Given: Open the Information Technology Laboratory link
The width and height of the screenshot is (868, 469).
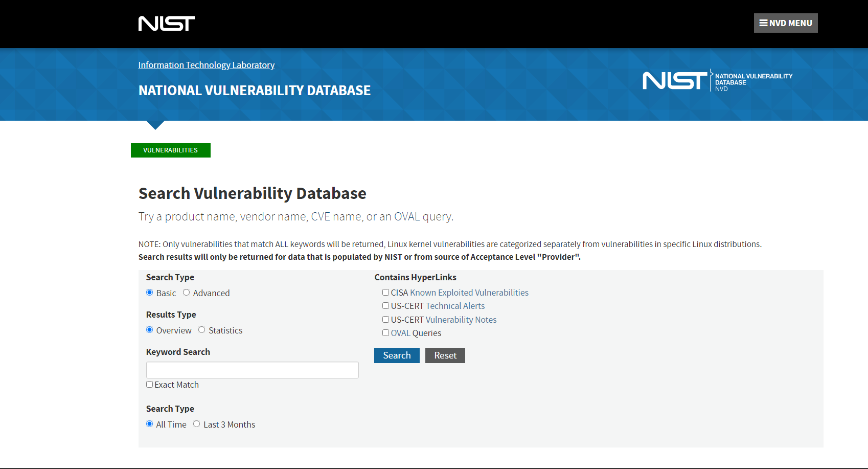Looking at the screenshot, I should 206,65.
